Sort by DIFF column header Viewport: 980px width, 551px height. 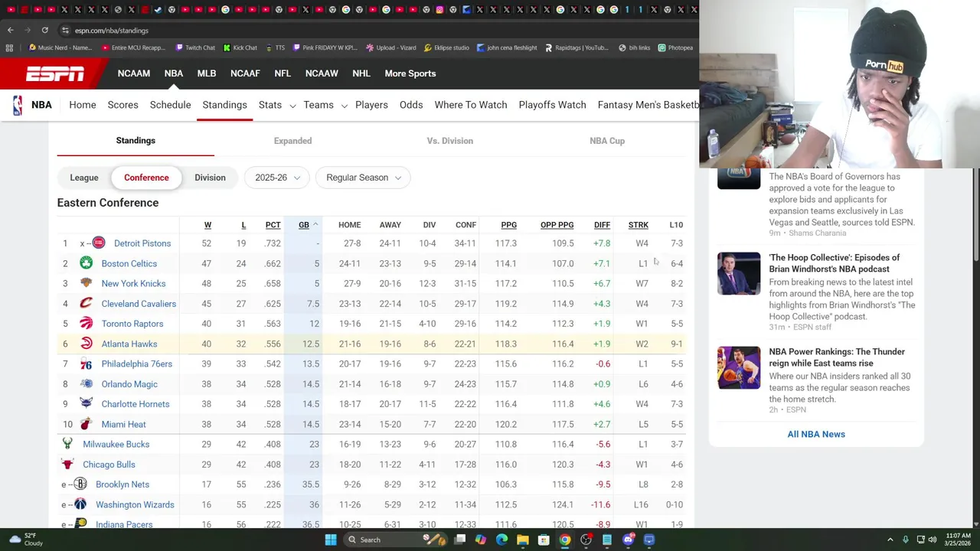602,225
